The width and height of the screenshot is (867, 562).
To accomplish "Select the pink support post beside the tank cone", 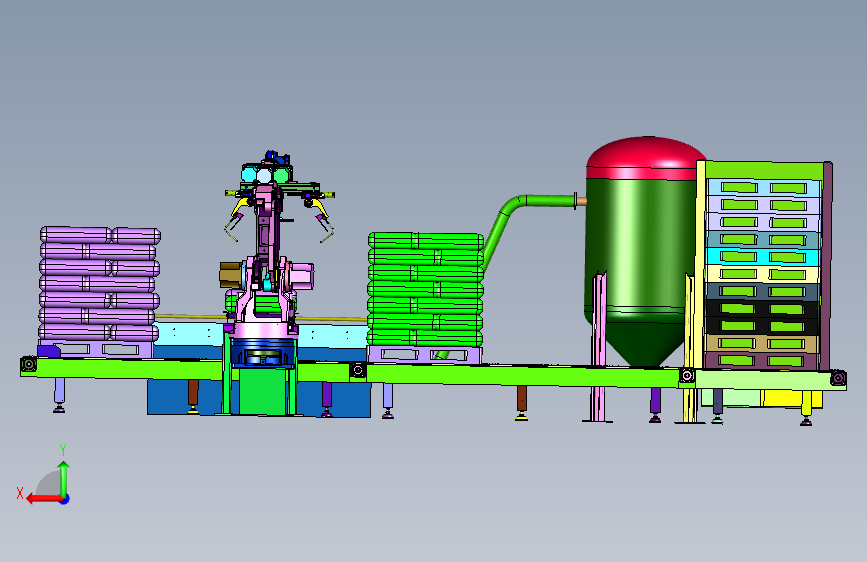I will (599, 346).
